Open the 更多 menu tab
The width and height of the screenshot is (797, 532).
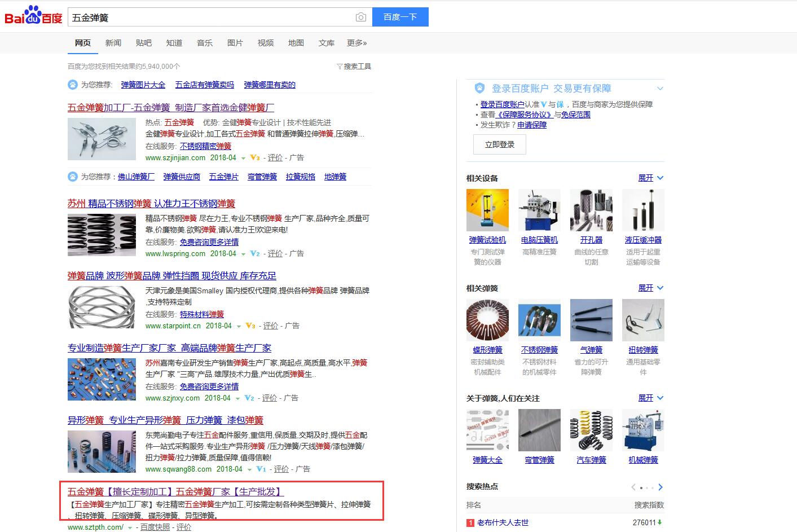click(x=356, y=43)
